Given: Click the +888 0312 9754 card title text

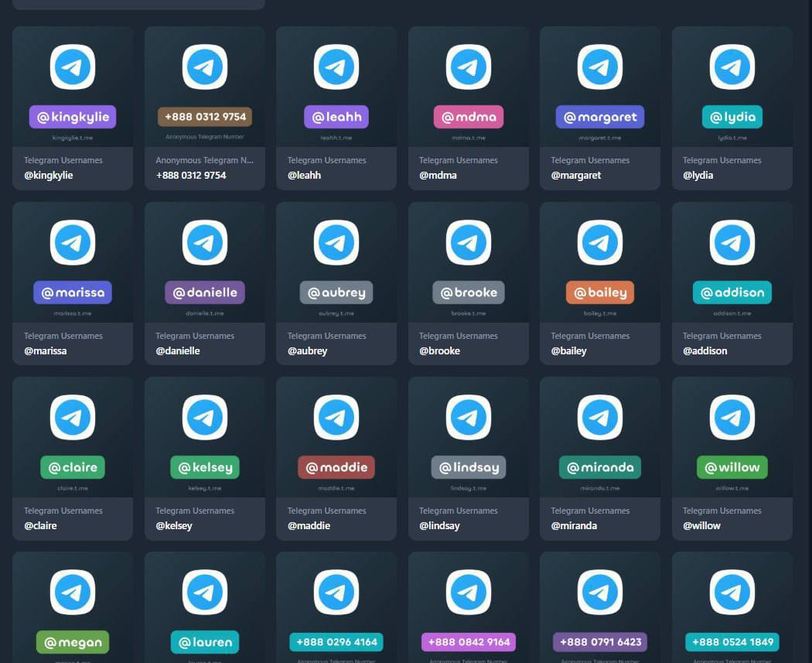Looking at the screenshot, I should (x=190, y=175).
